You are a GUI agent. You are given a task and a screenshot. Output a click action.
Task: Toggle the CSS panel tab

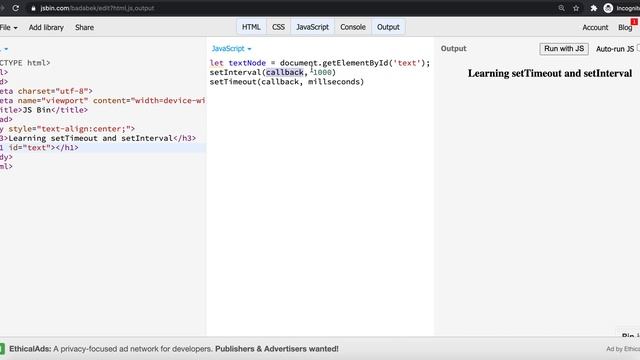(278, 27)
